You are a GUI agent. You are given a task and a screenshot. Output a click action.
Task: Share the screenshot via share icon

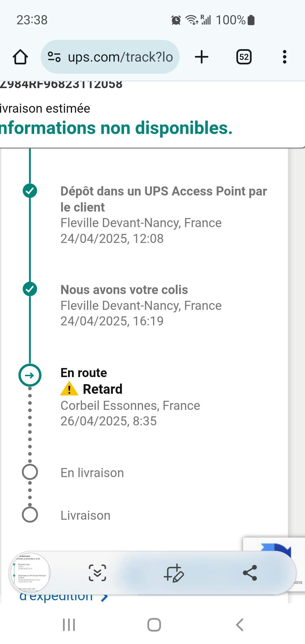[250, 573]
